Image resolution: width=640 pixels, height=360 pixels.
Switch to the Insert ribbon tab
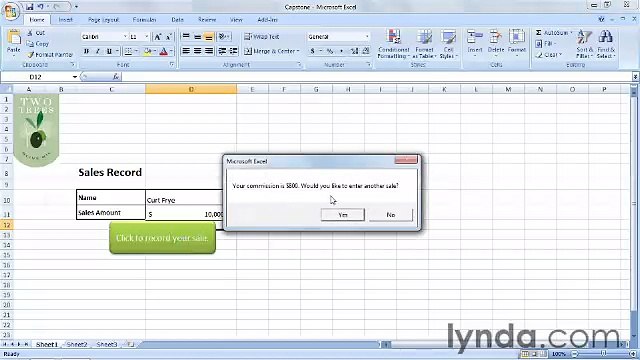(x=65, y=20)
